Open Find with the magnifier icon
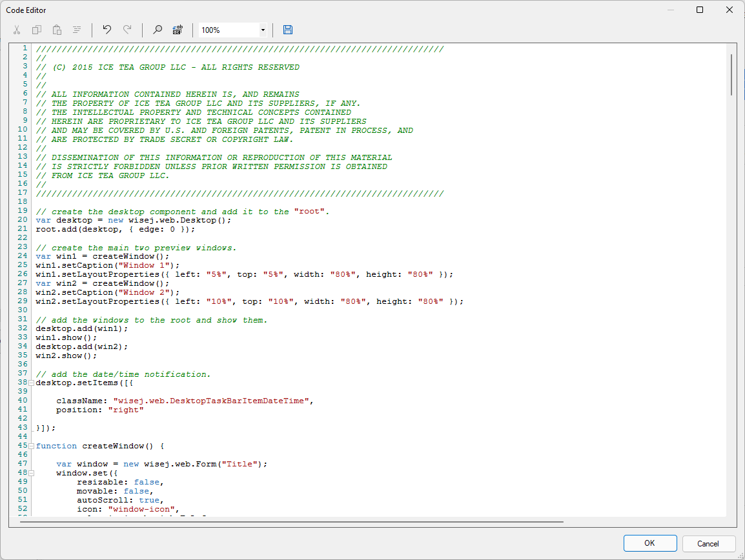745x560 pixels. [x=158, y=30]
